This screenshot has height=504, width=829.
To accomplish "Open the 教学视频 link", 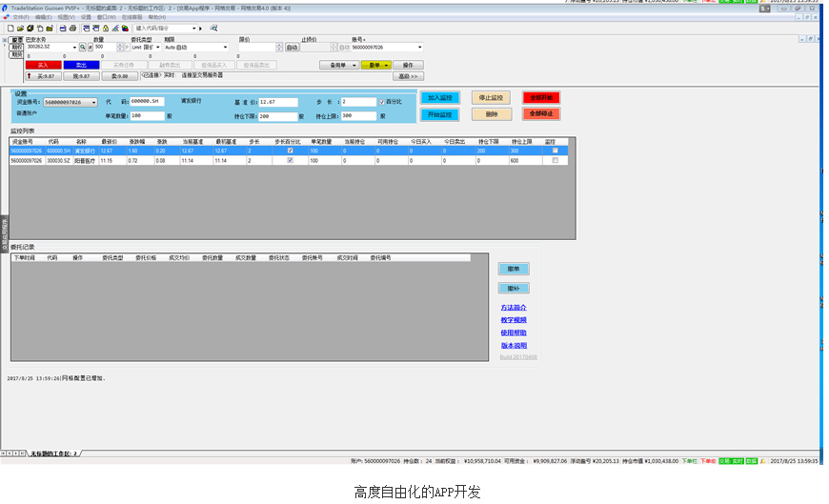I will click(513, 320).
